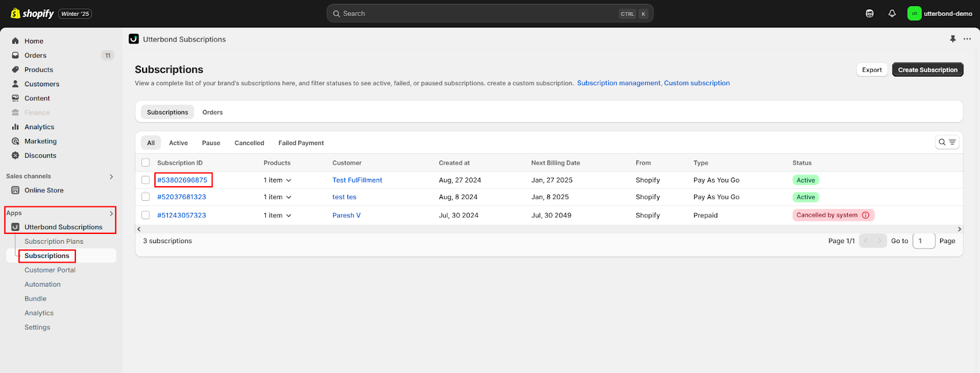Expand the Sales channels section chevron

[x=111, y=176]
